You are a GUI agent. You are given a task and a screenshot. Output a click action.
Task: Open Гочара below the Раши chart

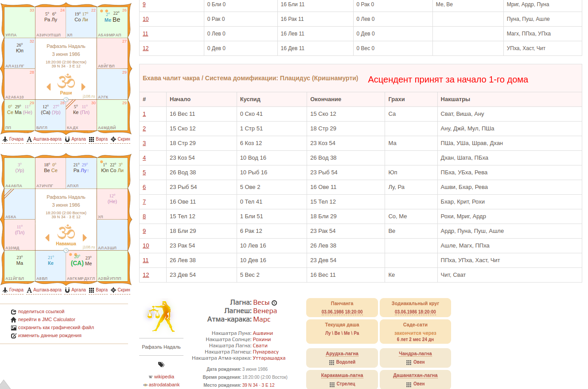12,139
